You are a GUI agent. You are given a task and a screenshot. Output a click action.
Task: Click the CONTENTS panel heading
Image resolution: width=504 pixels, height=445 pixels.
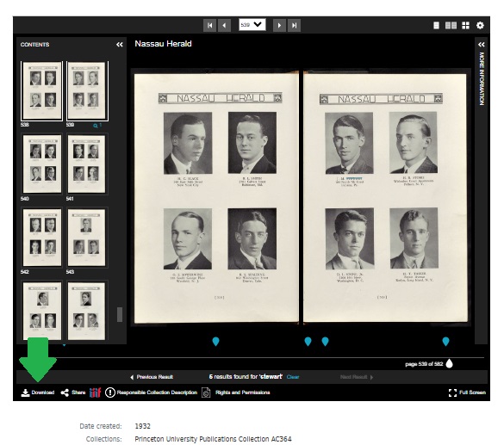pos(34,45)
